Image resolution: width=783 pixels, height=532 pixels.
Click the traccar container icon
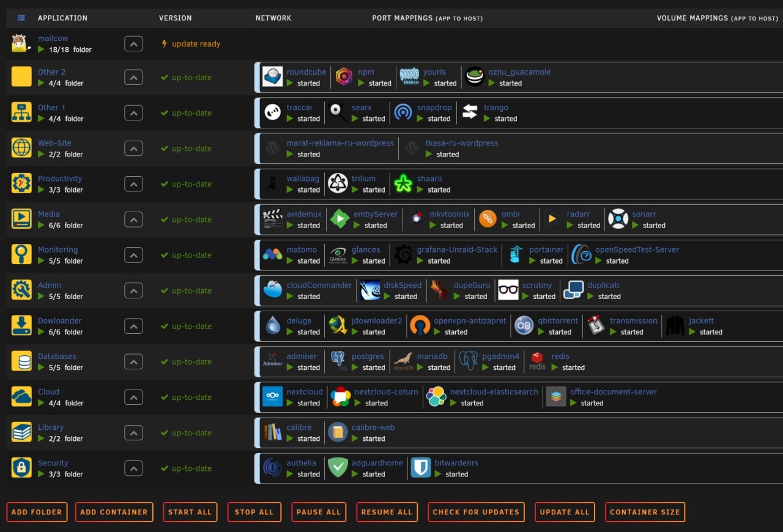tap(273, 113)
